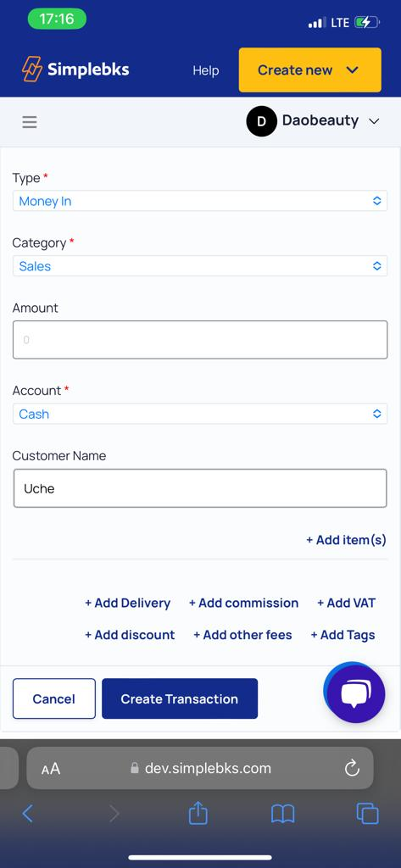401x868 pixels.
Task: Open the hamburger menu icon
Action: click(x=30, y=122)
